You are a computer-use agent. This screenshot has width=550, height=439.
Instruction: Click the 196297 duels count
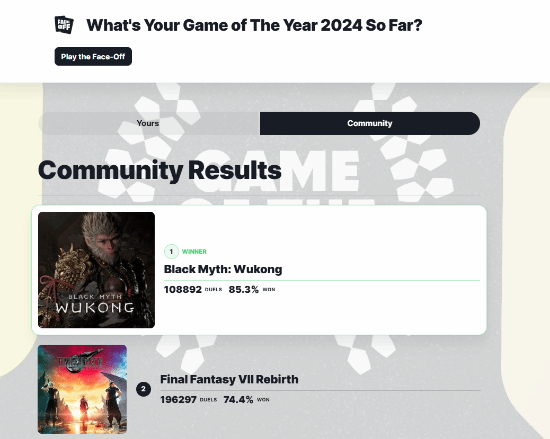(178, 400)
